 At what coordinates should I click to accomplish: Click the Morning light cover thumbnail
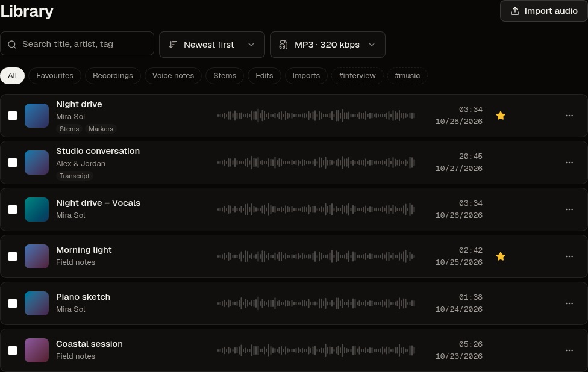point(37,256)
